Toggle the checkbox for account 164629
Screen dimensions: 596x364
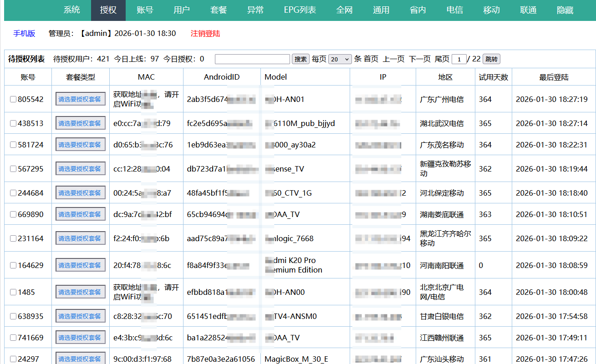[x=13, y=265]
